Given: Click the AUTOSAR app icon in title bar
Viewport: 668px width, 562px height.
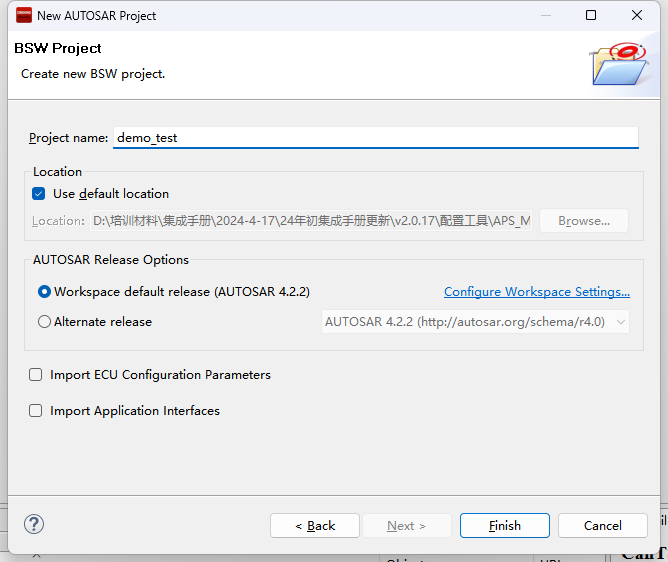Looking at the screenshot, I should pyautogui.click(x=23, y=15).
